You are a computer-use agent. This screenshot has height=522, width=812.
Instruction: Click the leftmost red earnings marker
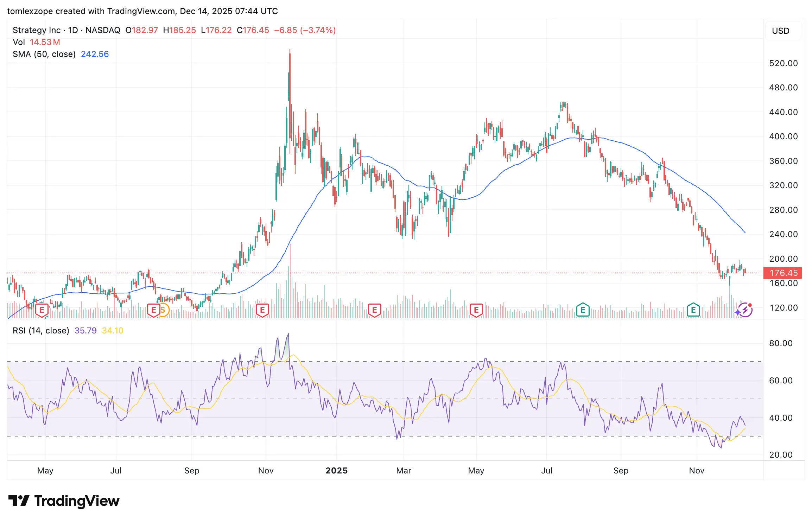pos(42,310)
